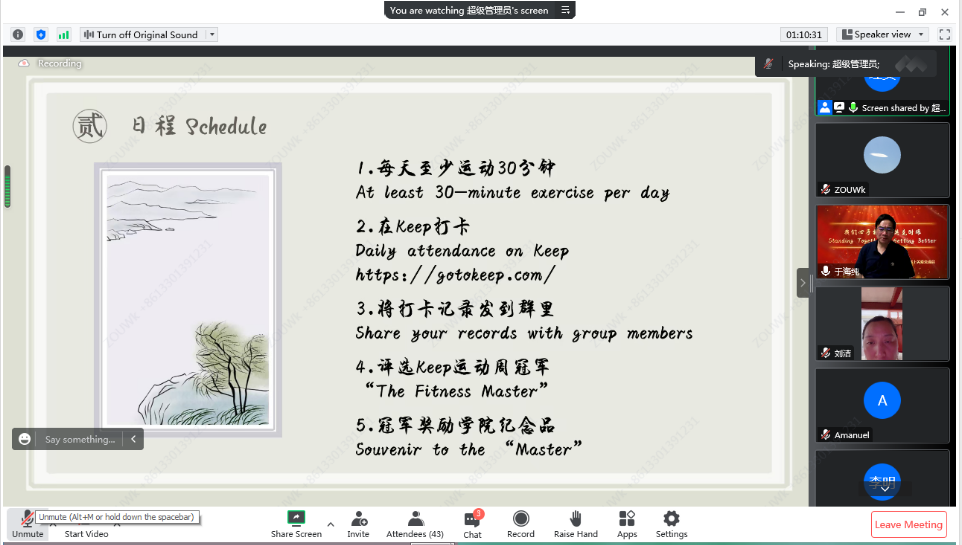
Task: Unmute the microphone
Action: [x=28, y=524]
